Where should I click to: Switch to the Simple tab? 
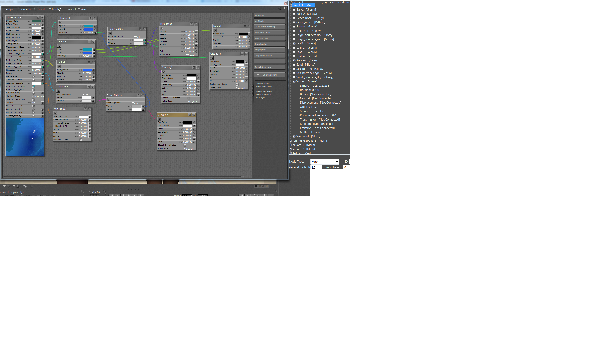click(9, 10)
